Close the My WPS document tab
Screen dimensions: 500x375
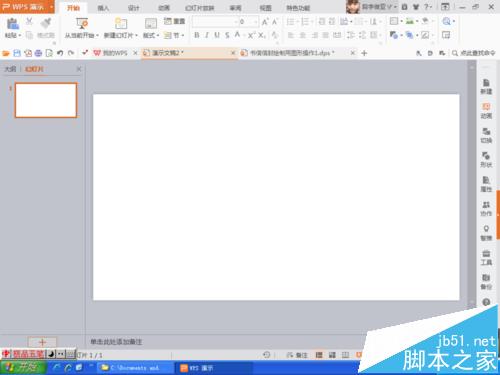point(135,53)
